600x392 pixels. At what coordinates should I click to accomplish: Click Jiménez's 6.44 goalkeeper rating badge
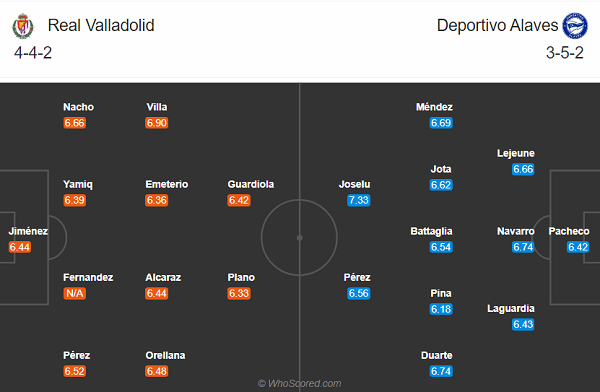20,247
